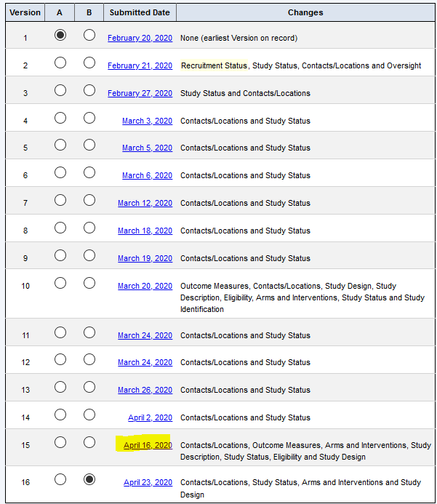Open the March 19, 2020 version link
437x504 pixels.
[x=145, y=258]
